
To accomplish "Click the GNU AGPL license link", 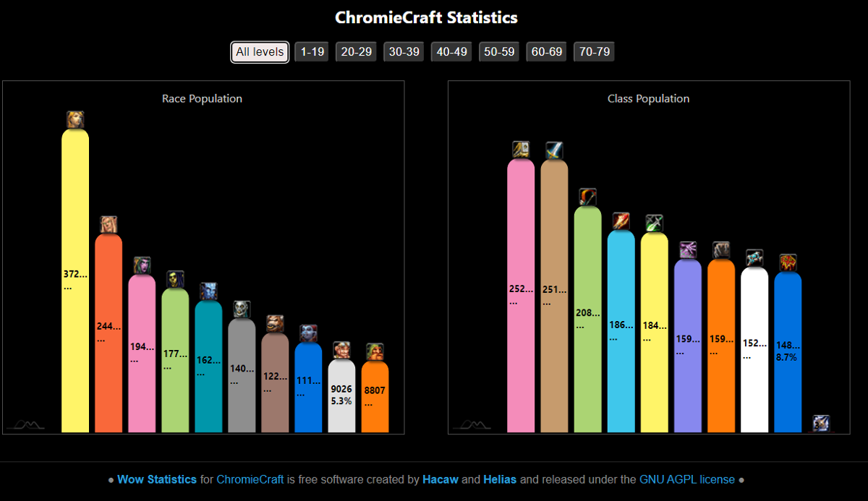I will pyautogui.click(x=686, y=479).
